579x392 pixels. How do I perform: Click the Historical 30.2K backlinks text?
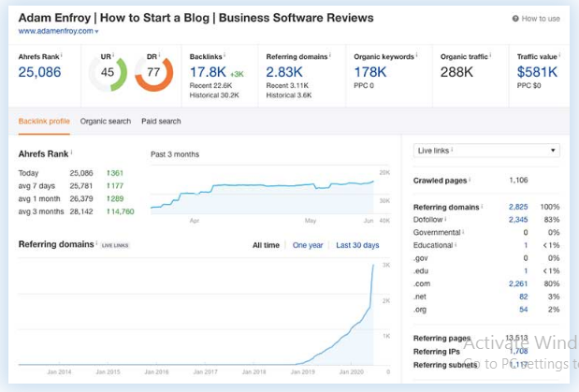click(x=214, y=95)
